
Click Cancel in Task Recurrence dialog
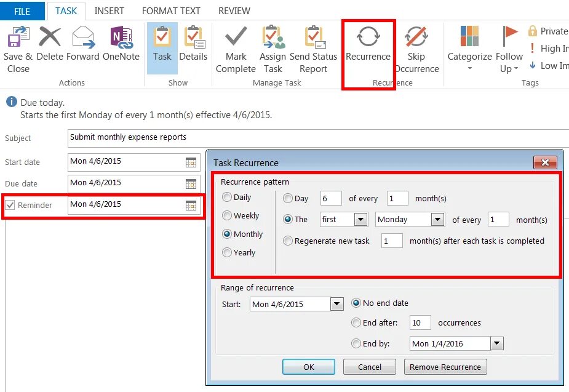click(370, 367)
